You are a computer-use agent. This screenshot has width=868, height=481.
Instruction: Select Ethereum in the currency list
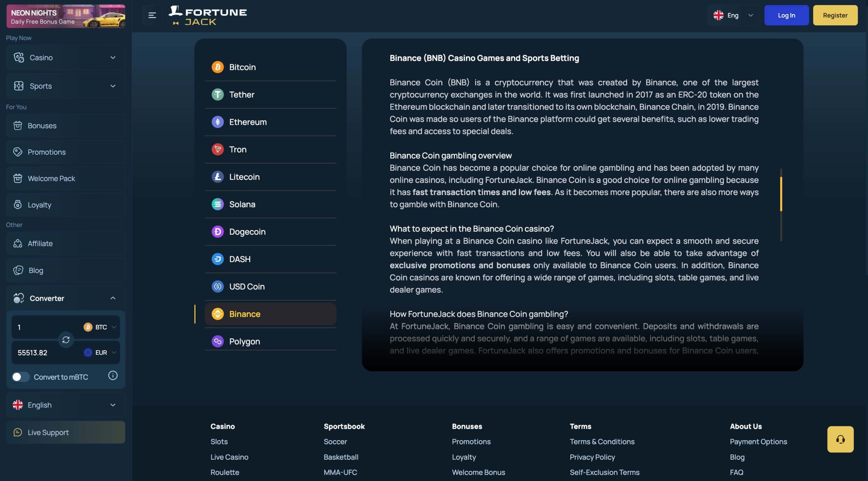pyautogui.click(x=271, y=122)
